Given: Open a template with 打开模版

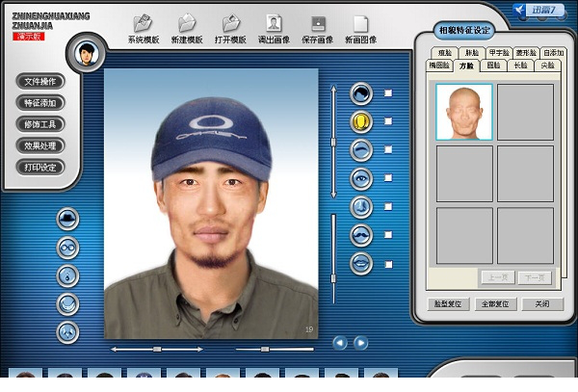Looking at the screenshot, I should 230,29.
